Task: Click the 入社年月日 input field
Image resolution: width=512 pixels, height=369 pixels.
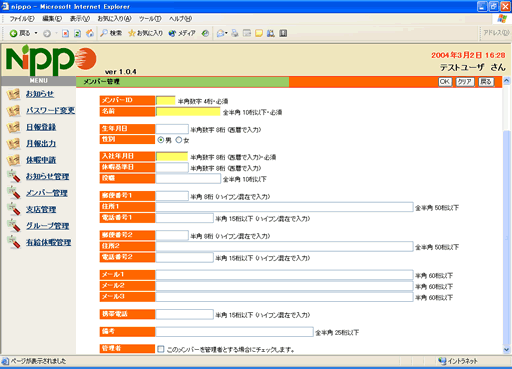Action: [x=172, y=157]
